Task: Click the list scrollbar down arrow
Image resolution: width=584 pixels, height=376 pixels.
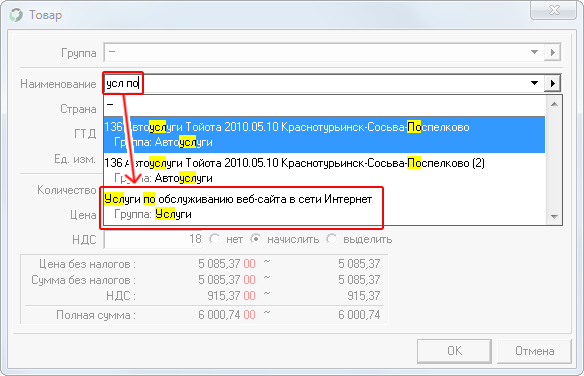Action: point(554,216)
